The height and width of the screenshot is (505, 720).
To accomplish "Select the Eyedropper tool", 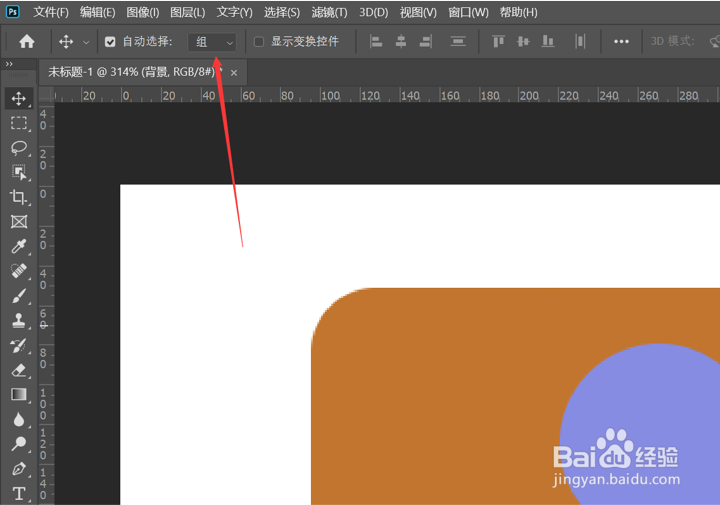I will click(19, 247).
